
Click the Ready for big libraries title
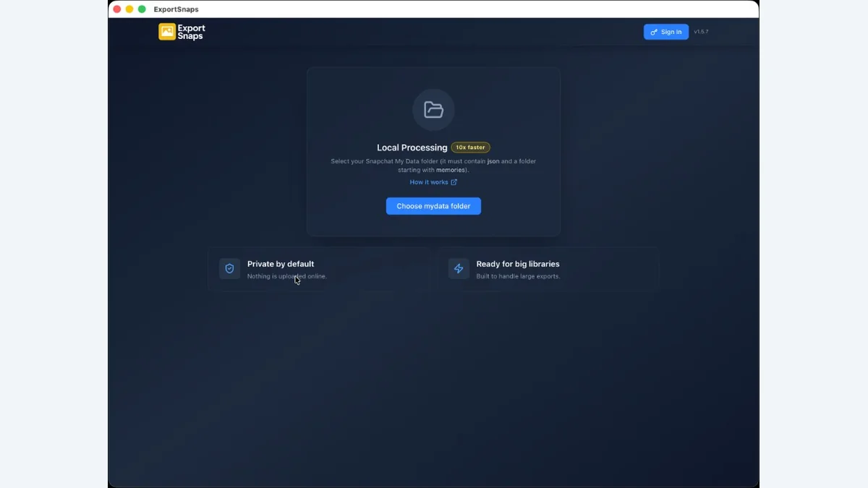tap(518, 264)
